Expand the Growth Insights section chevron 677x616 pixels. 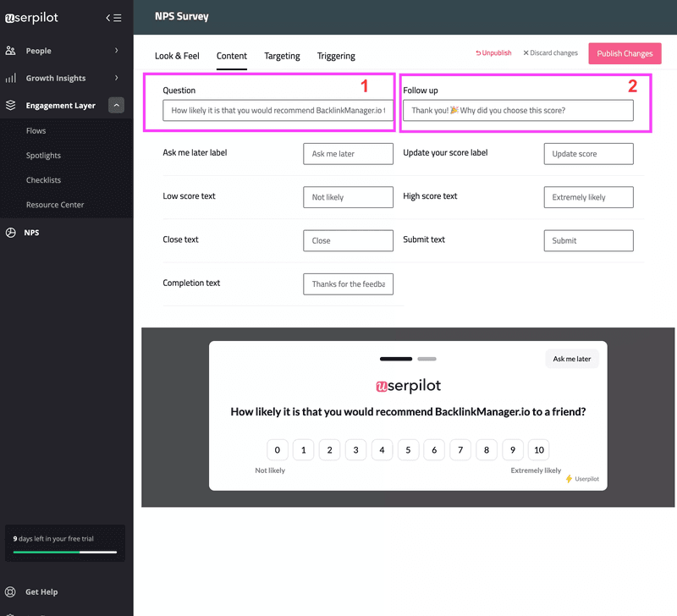click(x=118, y=78)
